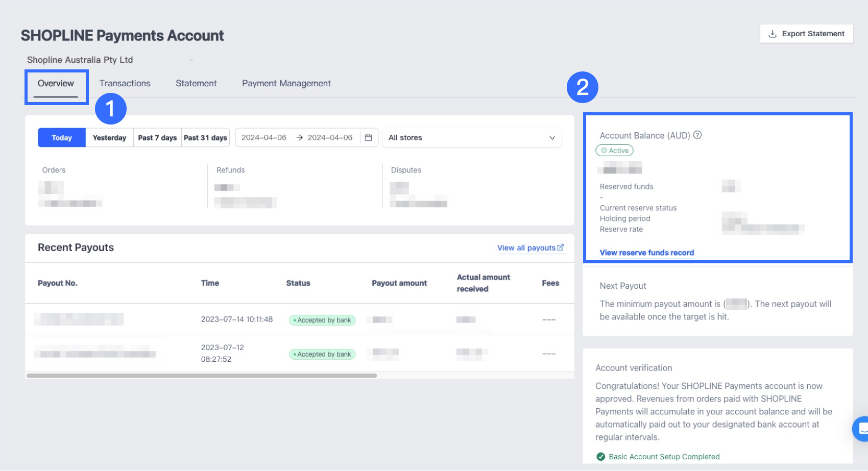Filter by Past 7 days
868x471 pixels.
157,138
